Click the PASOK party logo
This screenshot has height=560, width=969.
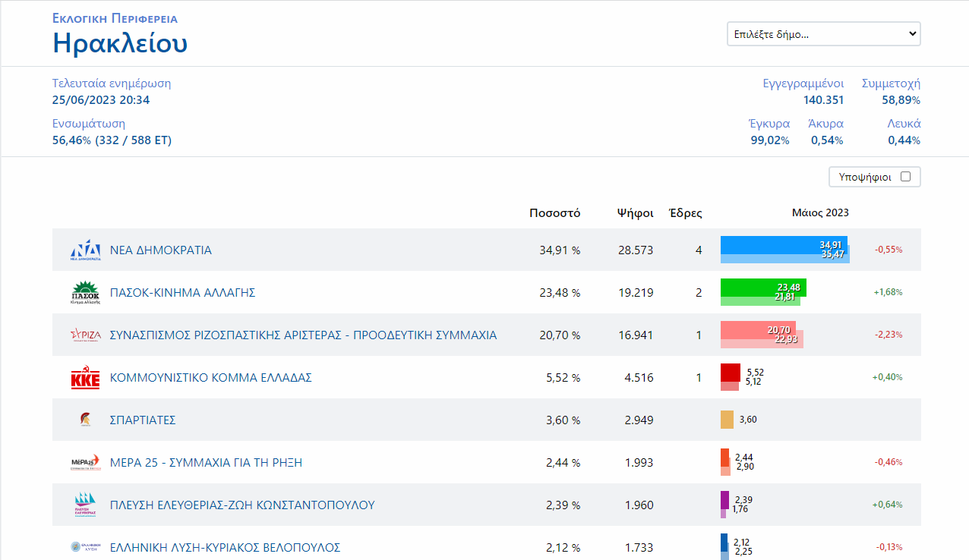[x=85, y=293]
